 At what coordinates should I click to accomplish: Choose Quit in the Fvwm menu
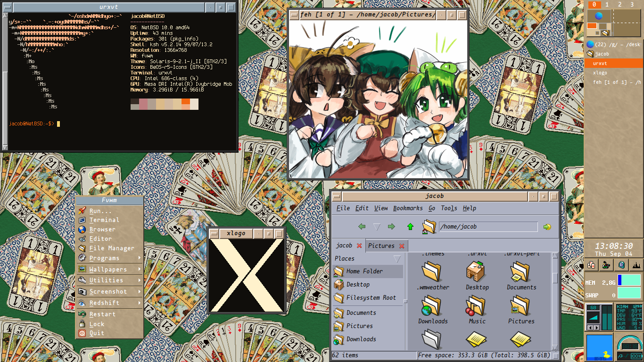pyautogui.click(x=109, y=333)
